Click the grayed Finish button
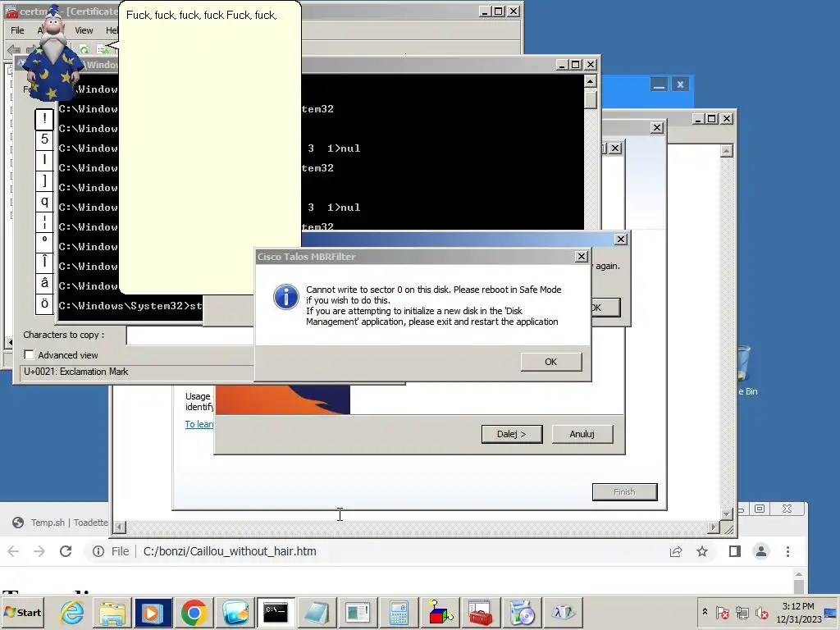 624,492
